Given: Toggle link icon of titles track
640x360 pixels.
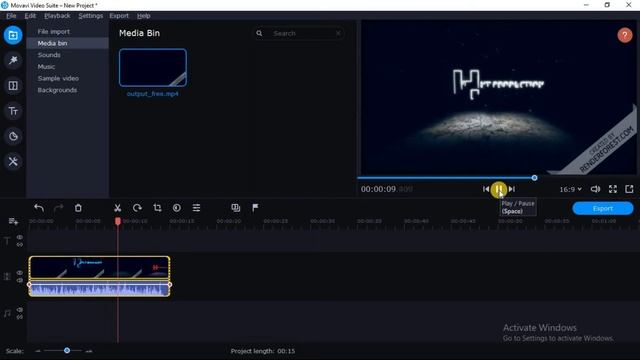Looking at the screenshot, I should pyautogui.click(x=20, y=244).
